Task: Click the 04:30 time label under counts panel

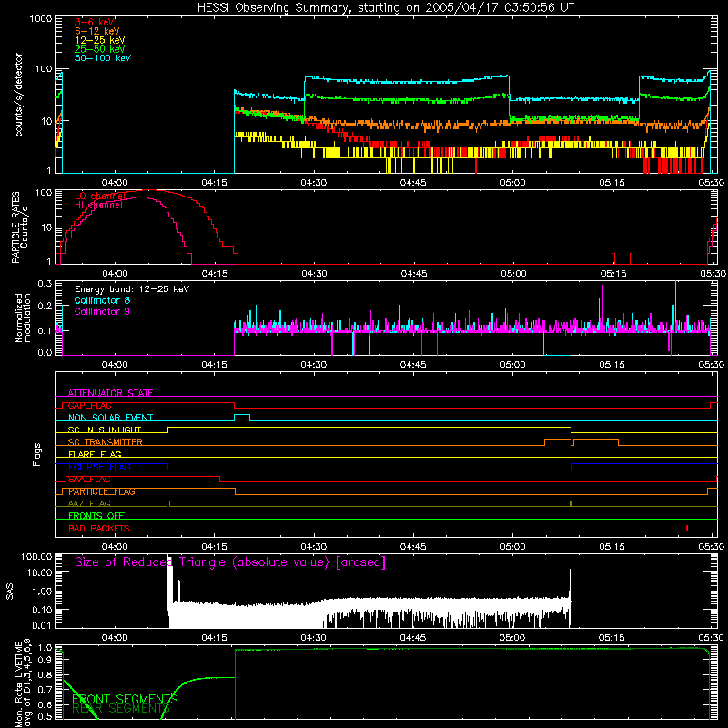Action: (x=313, y=183)
